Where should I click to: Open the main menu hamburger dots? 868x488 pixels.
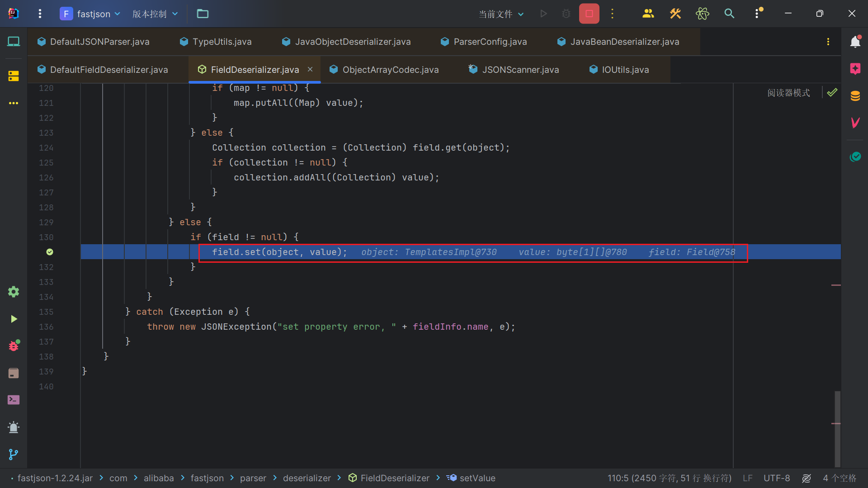pyautogui.click(x=40, y=14)
